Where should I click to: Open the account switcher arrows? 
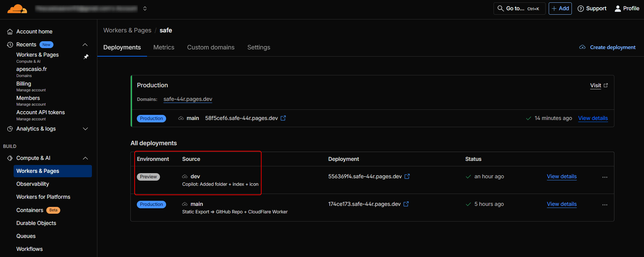pyautogui.click(x=145, y=9)
